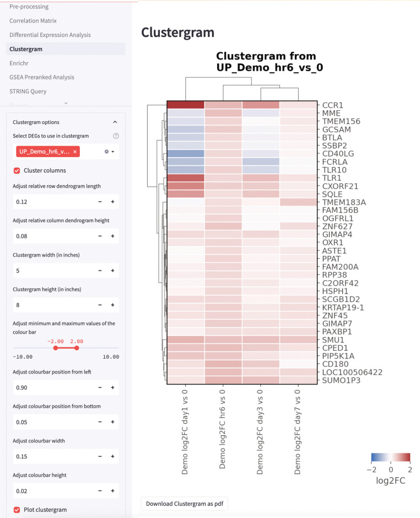This screenshot has width=420, height=518.
Task: Decrease row dendrogram length with minus icon
Action: pos(100,201)
